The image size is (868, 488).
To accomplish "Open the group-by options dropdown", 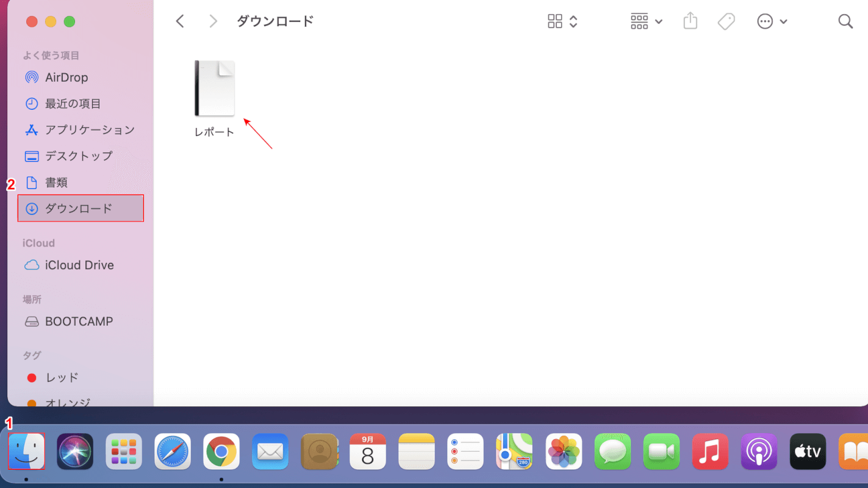I will [646, 21].
